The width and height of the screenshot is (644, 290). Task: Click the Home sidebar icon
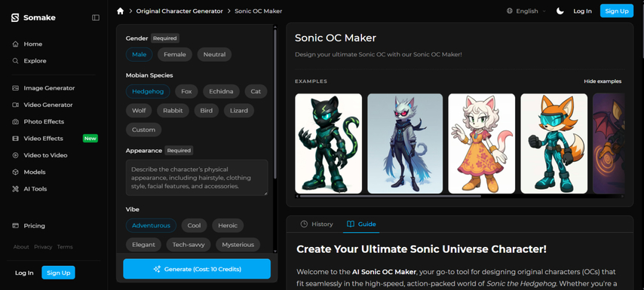click(x=15, y=44)
